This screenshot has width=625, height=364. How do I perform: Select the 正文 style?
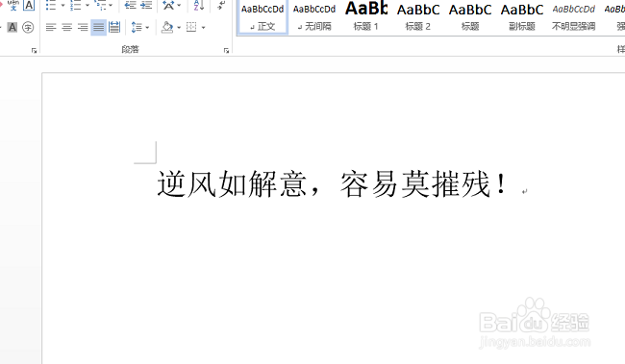pyautogui.click(x=262, y=16)
